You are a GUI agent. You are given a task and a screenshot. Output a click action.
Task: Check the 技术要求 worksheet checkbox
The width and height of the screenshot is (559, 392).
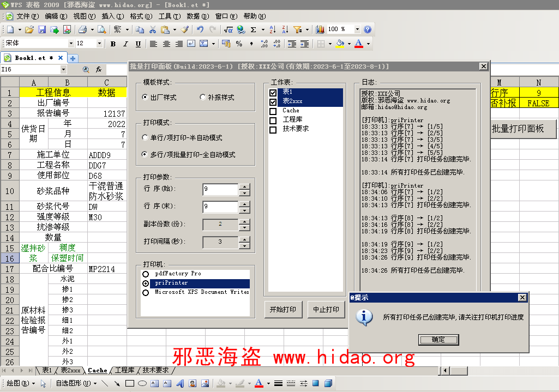click(x=273, y=130)
